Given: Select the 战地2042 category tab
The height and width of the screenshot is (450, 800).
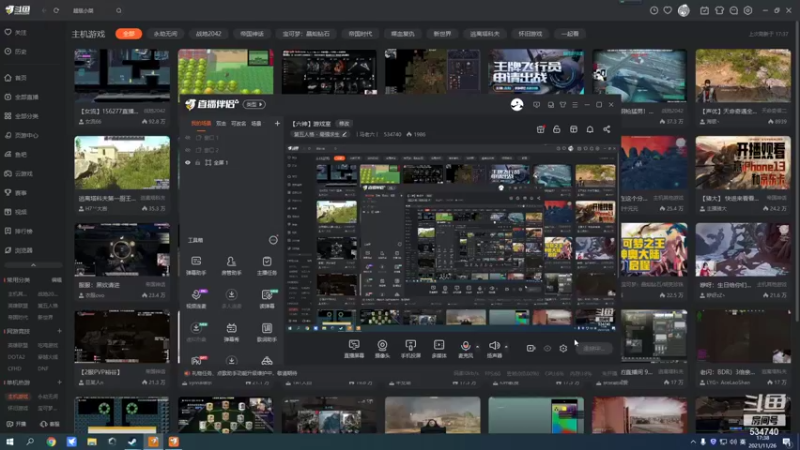Looking at the screenshot, I should point(209,34).
